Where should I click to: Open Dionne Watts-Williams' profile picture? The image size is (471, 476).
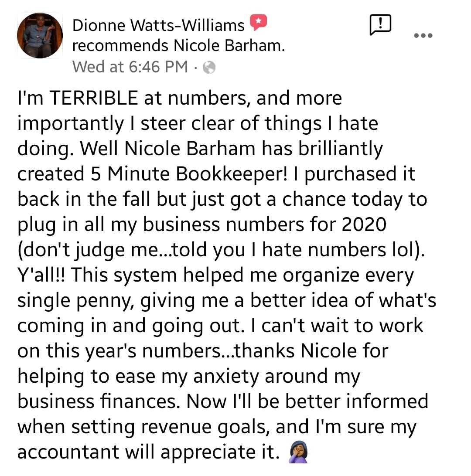point(40,35)
